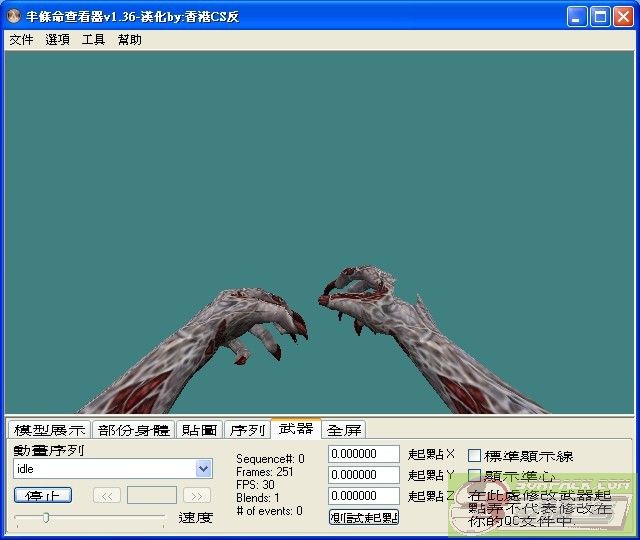
Task: Close the model viewer window
Action: click(623, 16)
